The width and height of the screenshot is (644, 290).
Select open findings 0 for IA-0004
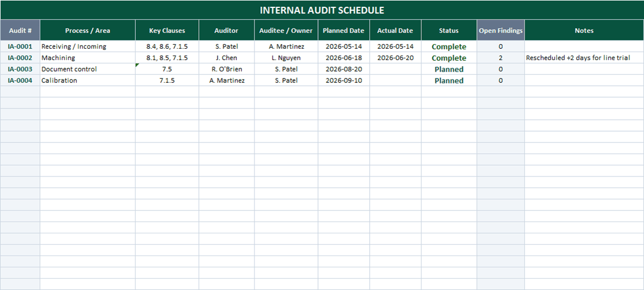pos(501,81)
